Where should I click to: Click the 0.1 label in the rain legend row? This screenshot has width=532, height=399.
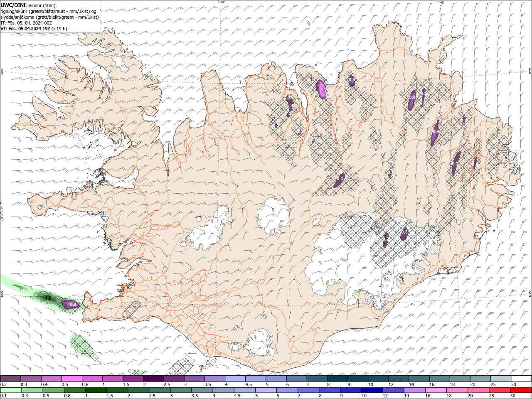click(x=3, y=396)
